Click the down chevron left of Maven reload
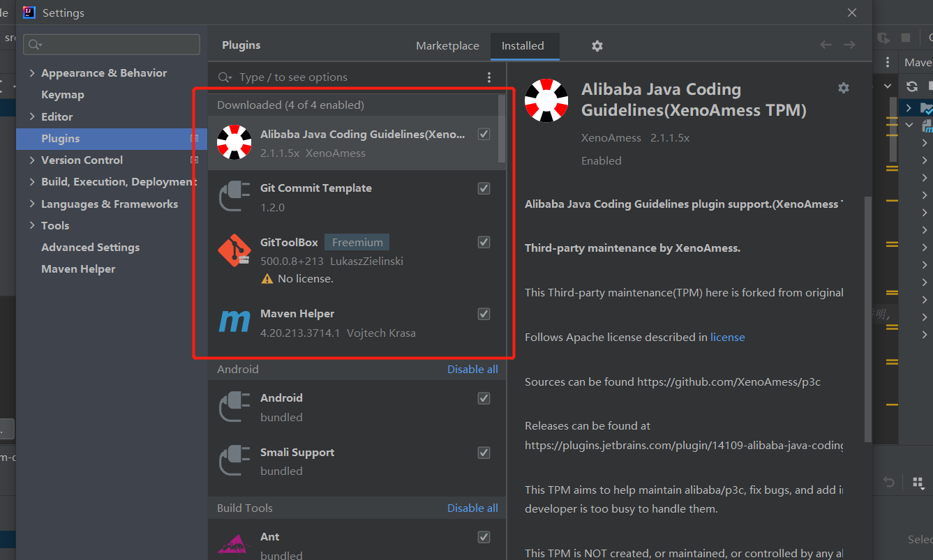The width and height of the screenshot is (933, 560). tap(888, 86)
